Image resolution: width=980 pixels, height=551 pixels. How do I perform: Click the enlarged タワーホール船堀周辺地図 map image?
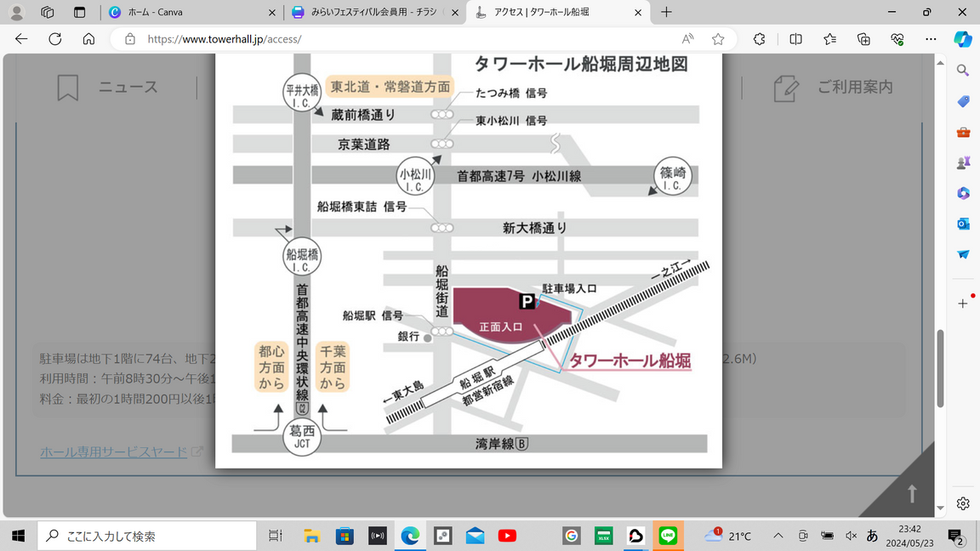469,260
